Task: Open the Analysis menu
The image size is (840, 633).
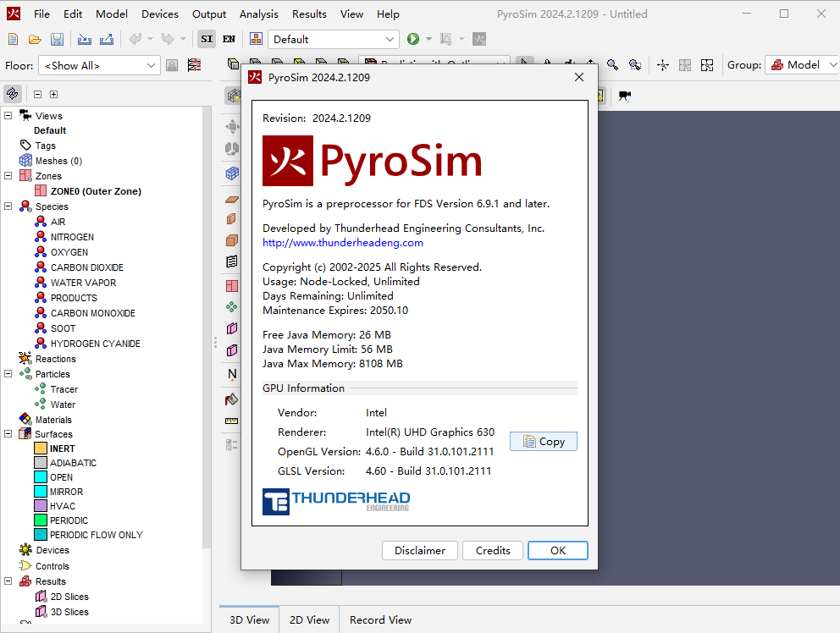Action: click(259, 14)
